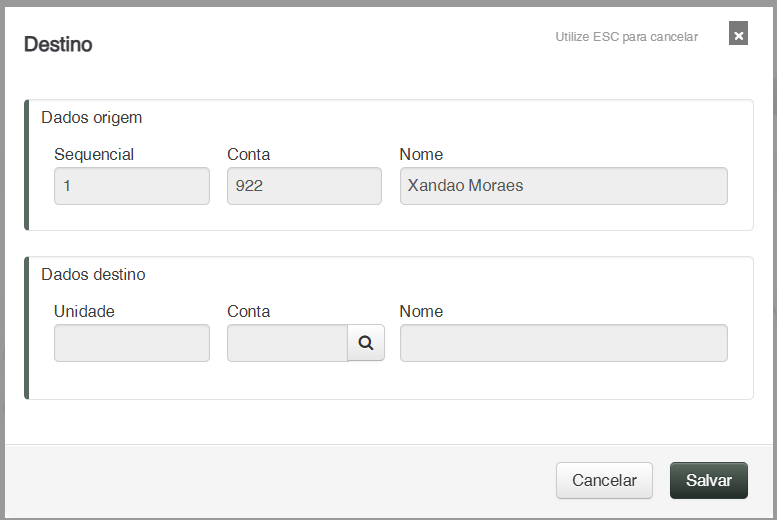Click the Nome label under Dados destino
777x520 pixels.
pos(421,311)
